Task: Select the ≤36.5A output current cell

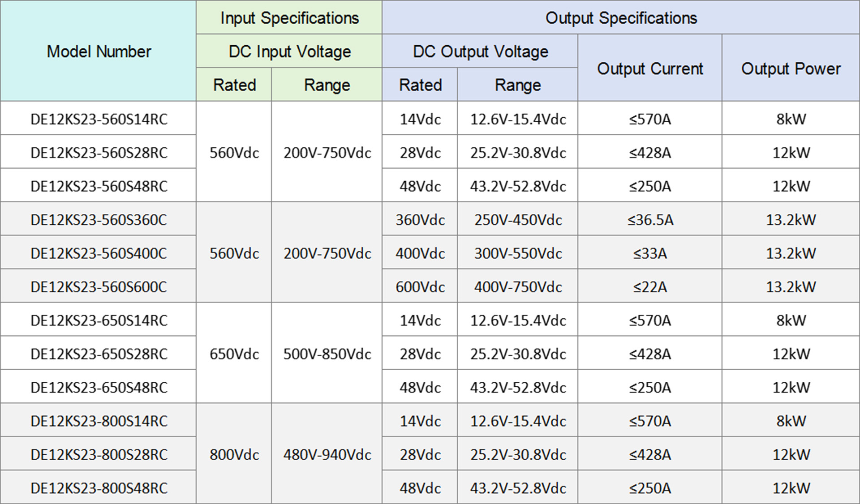Action: click(x=650, y=220)
